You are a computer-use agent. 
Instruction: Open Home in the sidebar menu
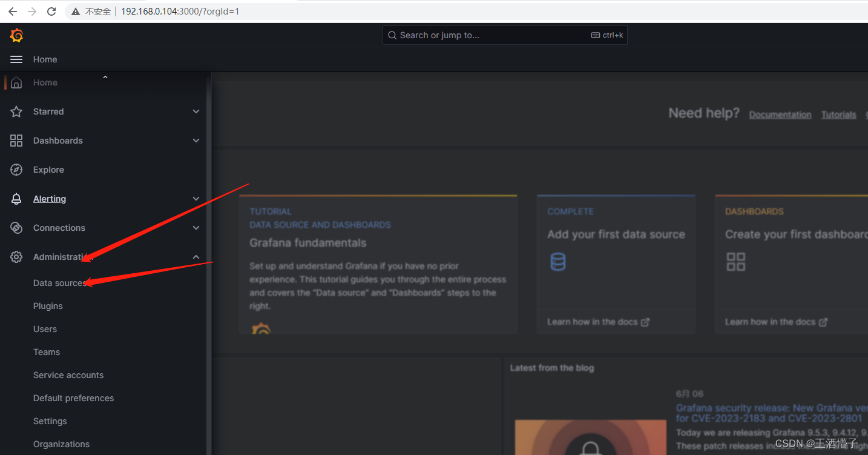tap(45, 82)
